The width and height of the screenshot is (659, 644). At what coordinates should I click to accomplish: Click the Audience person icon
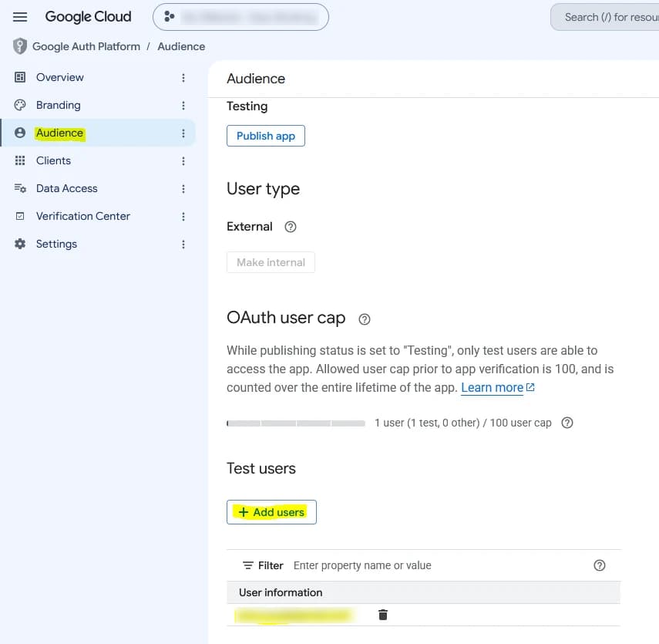20,133
